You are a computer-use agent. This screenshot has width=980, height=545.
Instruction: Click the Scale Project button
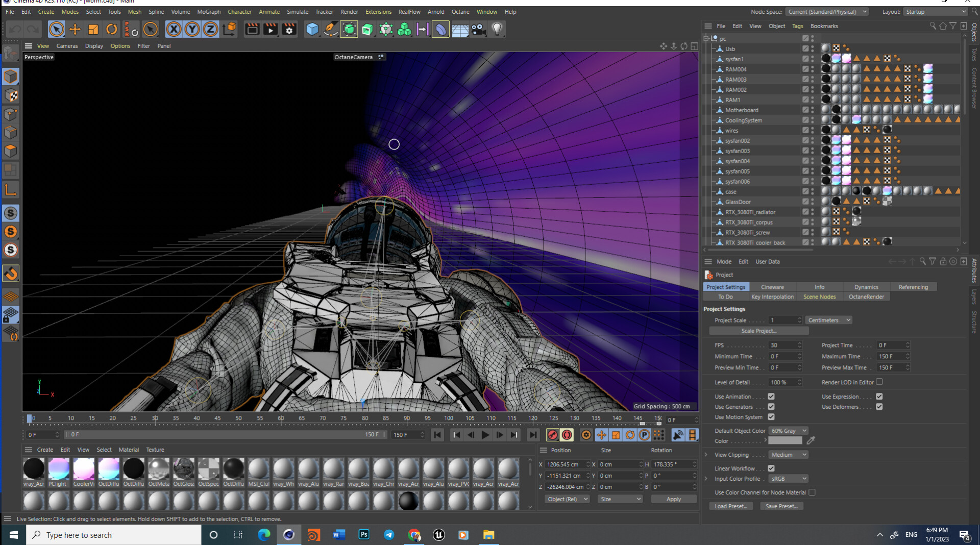[x=758, y=331]
